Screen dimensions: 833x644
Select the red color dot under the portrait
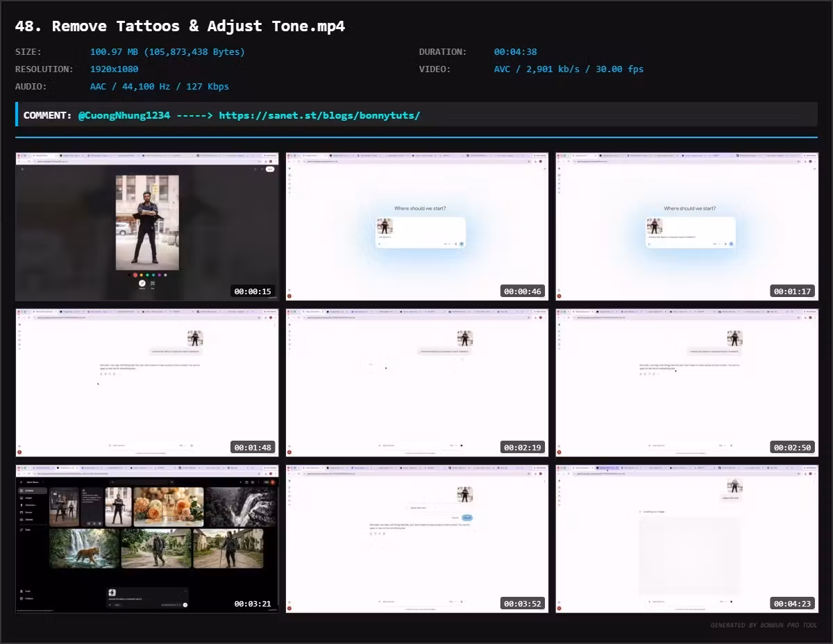pos(135,275)
